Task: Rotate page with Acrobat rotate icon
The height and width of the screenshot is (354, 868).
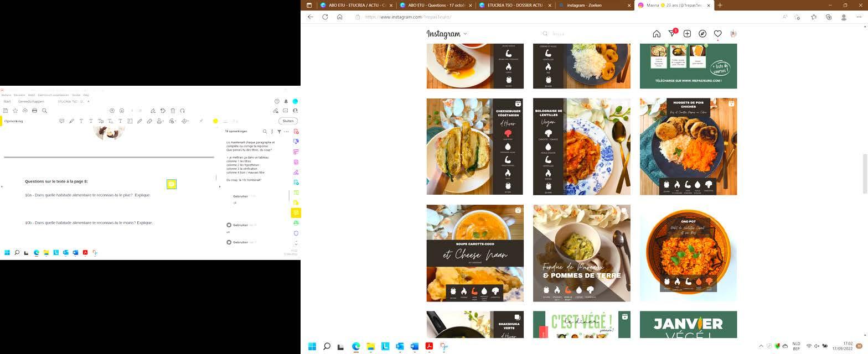Action: (183, 111)
